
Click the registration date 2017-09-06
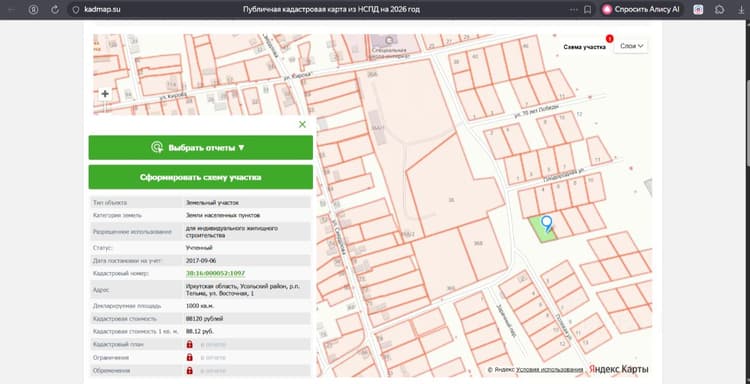point(201,261)
